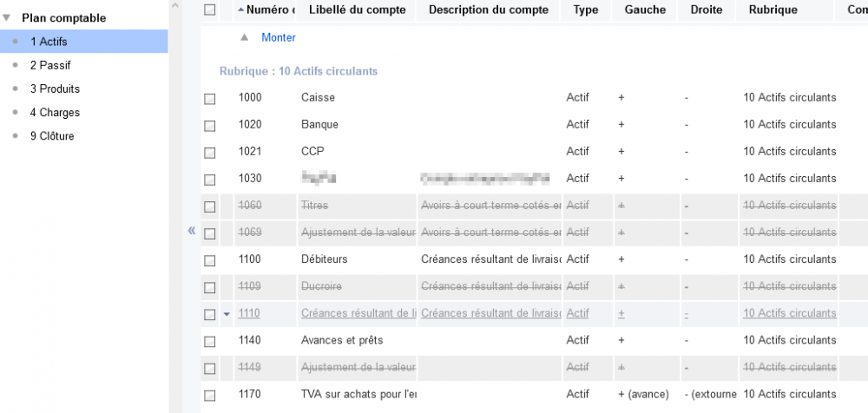Screen dimensions: 868x413
Task: Open 9 Clôture in the sidebar
Action: point(51,136)
